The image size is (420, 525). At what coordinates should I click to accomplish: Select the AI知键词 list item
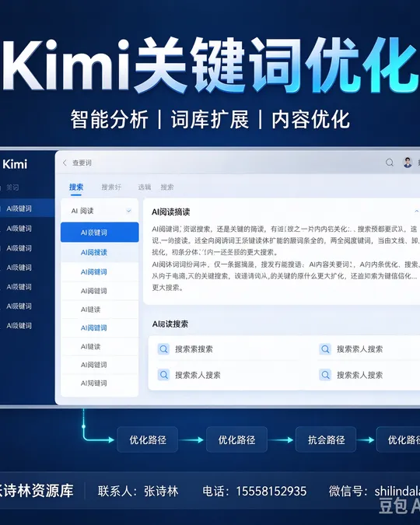click(100, 383)
